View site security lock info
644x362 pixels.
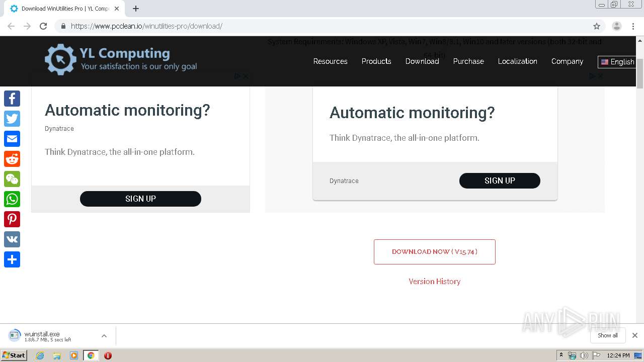coord(63,26)
